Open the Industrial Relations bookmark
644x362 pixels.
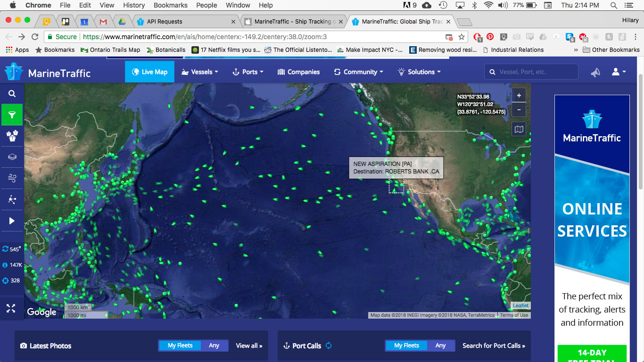(513, 49)
